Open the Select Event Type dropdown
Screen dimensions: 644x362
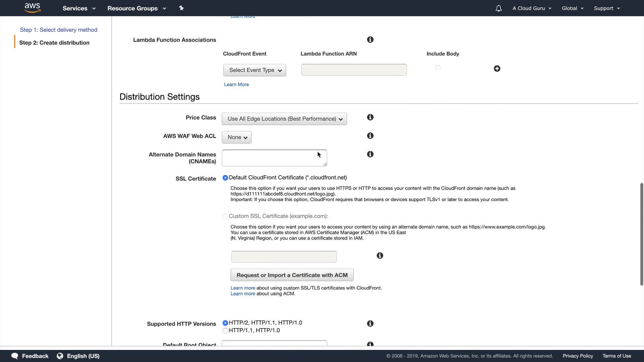(255, 70)
